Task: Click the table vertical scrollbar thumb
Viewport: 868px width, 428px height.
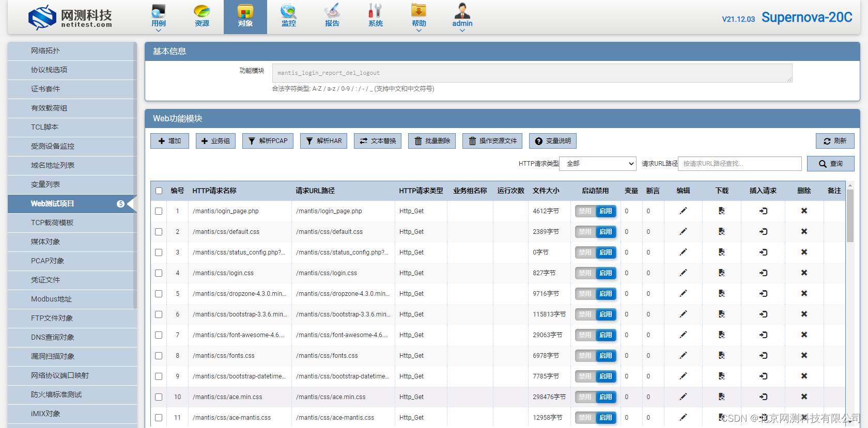Action: coord(850,215)
